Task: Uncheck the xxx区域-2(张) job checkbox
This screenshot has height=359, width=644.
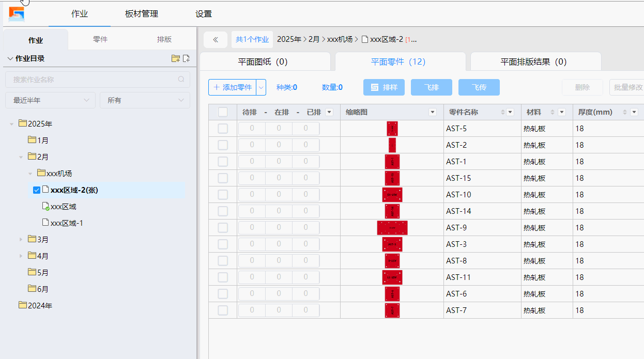Action: (x=37, y=190)
